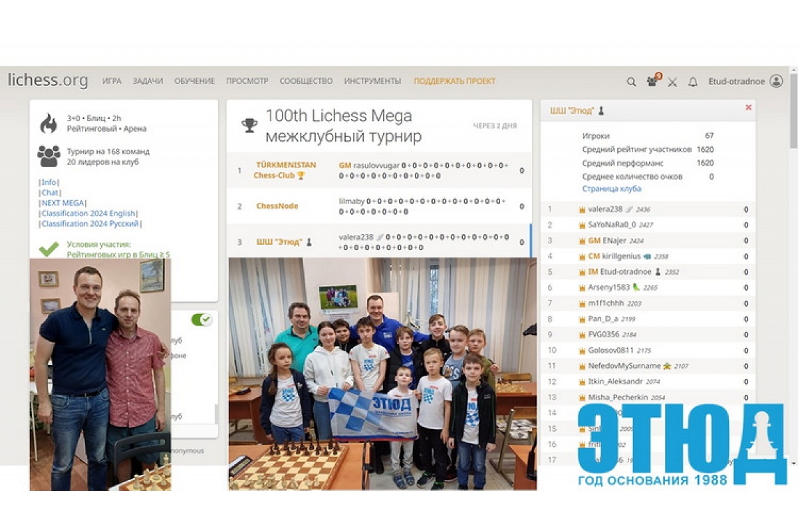The height and width of the screenshot is (532, 798).
Task: Click the user avatar icon beside Etud-otradnoe
Action: [776, 81]
